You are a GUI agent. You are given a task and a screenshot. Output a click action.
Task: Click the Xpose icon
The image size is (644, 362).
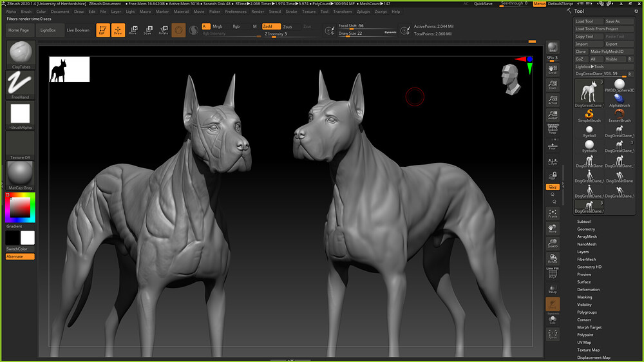(553, 334)
